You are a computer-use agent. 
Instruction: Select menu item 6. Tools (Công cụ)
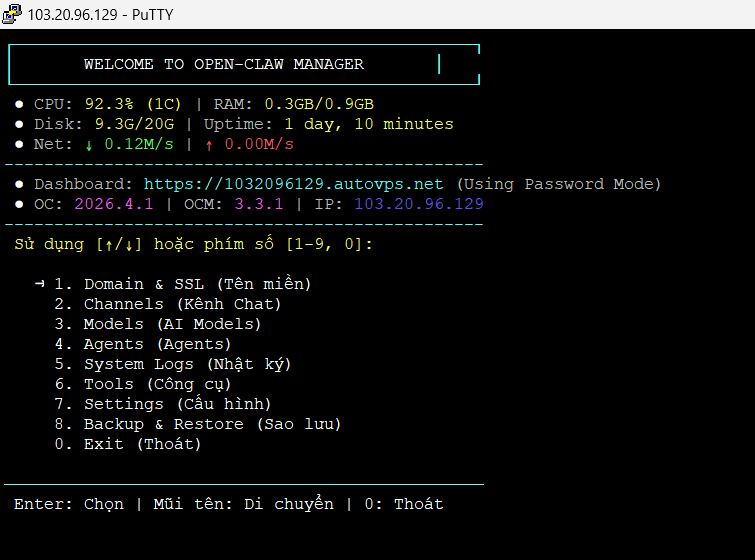(x=143, y=384)
